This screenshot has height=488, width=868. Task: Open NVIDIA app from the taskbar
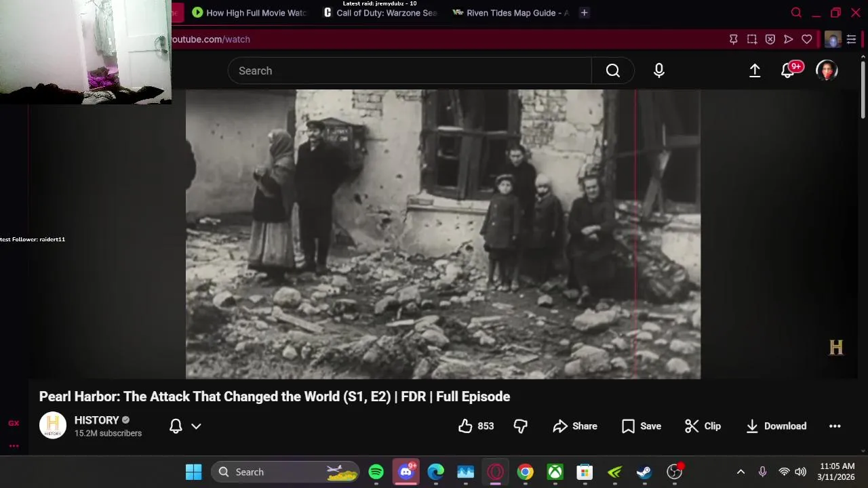pyautogui.click(x=615, y=472)
